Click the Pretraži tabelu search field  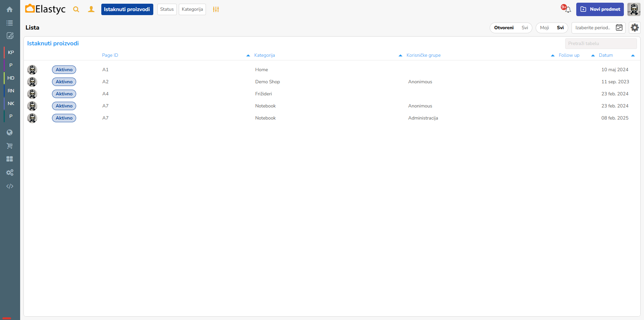(600, 43)
